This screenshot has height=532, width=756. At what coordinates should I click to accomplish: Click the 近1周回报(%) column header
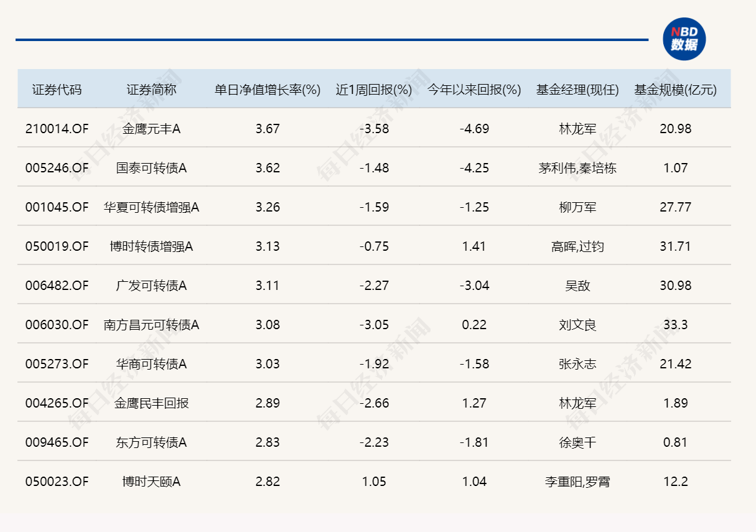point(374,90)
